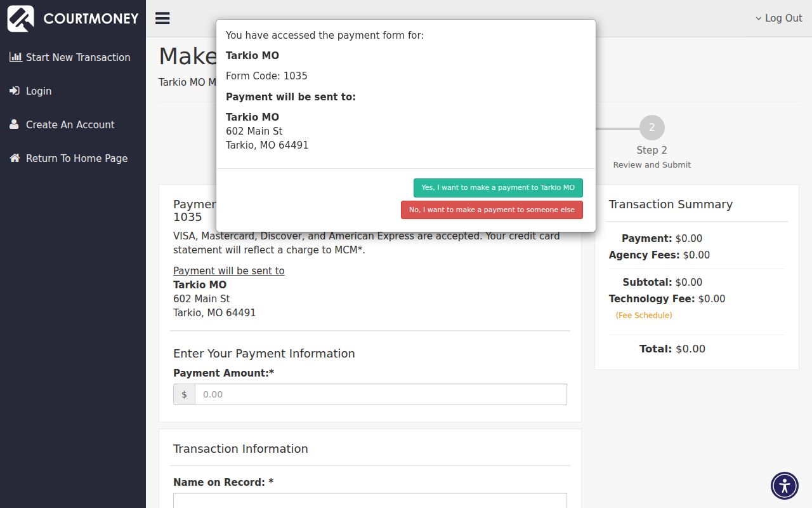Click the bar chart icon beside Start New Transaction

point(15,57)
